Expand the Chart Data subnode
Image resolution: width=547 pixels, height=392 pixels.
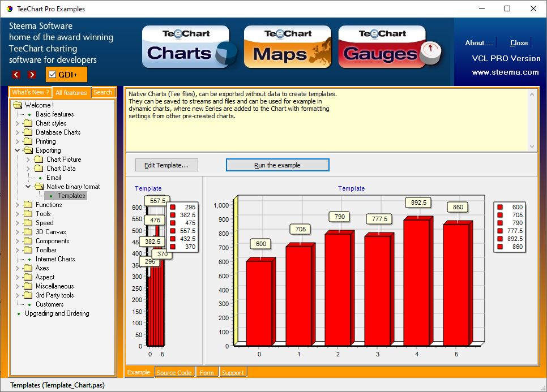pos(28,169)
